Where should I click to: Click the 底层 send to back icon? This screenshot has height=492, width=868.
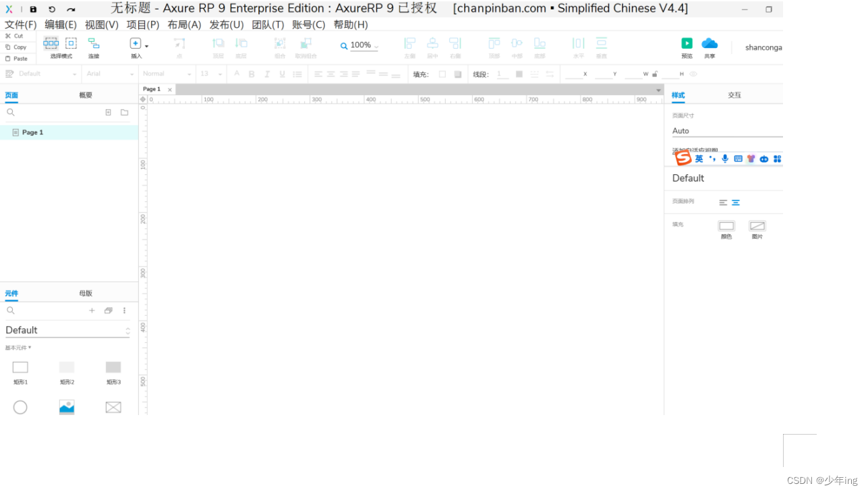(241, 43)
